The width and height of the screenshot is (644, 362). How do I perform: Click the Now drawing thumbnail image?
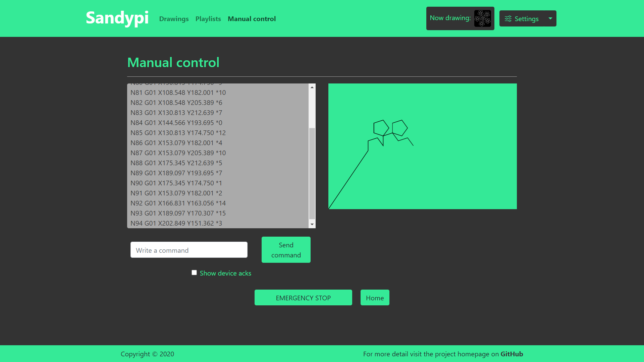(x=482, y=18)
